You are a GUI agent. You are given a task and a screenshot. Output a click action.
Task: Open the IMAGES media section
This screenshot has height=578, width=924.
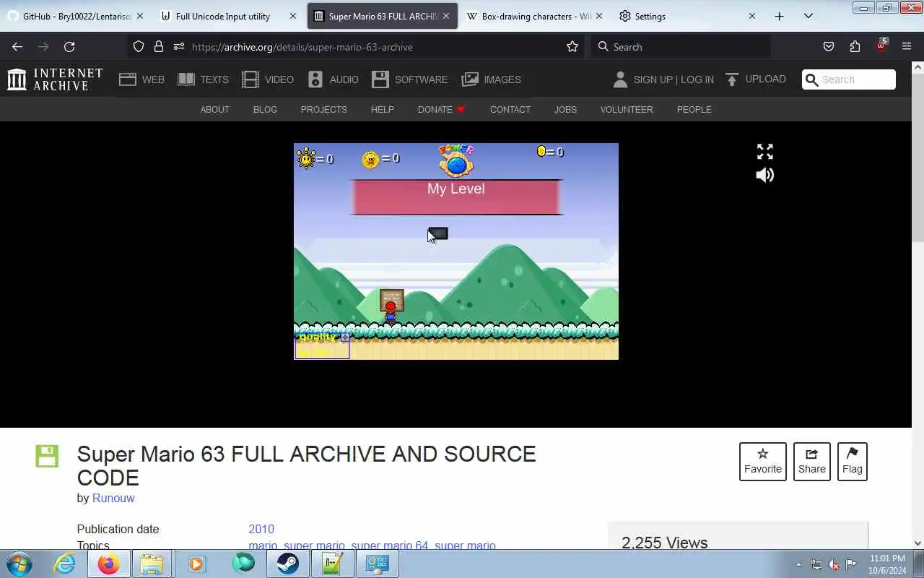[x=492, y=79]
